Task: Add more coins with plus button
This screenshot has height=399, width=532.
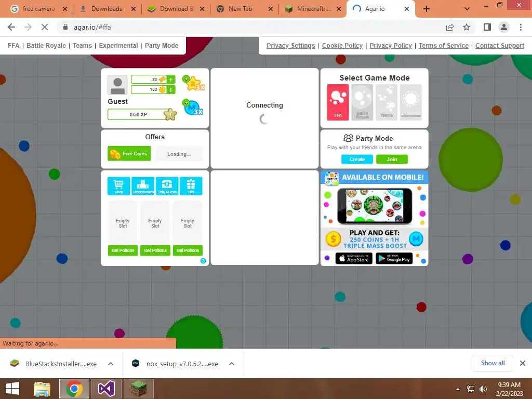Action: click(x=171, y=89)
